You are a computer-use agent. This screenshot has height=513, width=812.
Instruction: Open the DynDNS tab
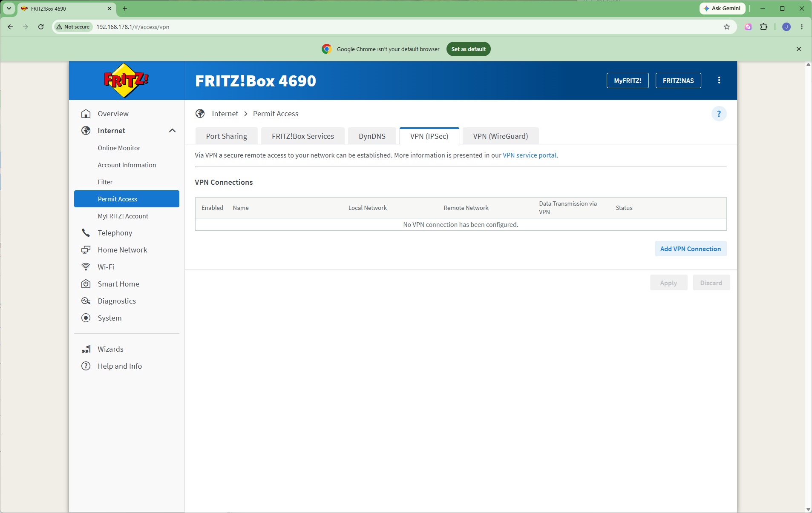(x=372, y=136)
